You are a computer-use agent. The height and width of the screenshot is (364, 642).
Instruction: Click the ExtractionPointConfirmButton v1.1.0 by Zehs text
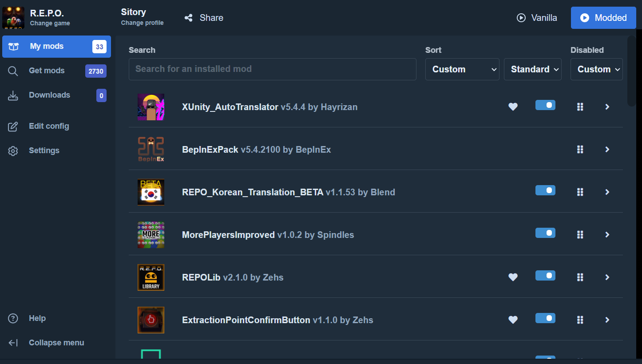point(277,320)
